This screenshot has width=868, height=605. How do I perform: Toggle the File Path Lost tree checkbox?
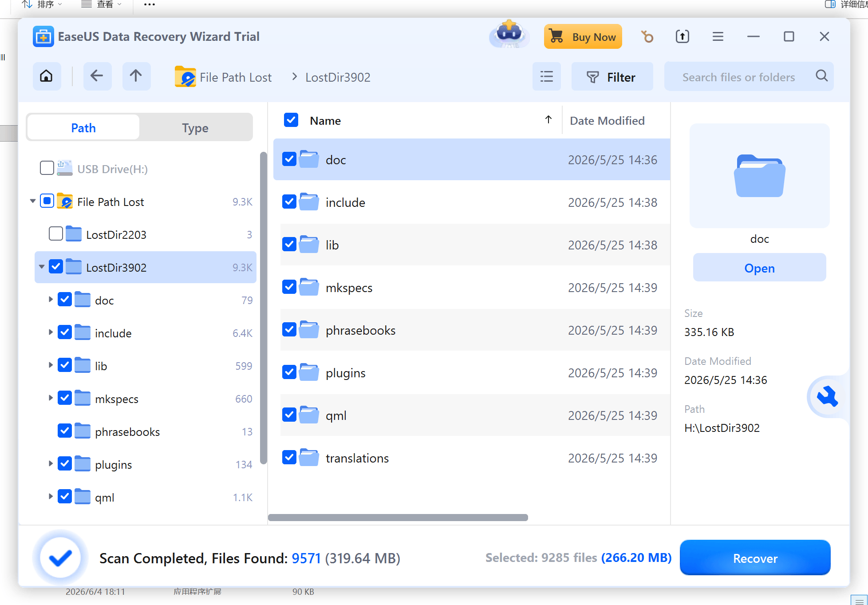tap(47, 201)
